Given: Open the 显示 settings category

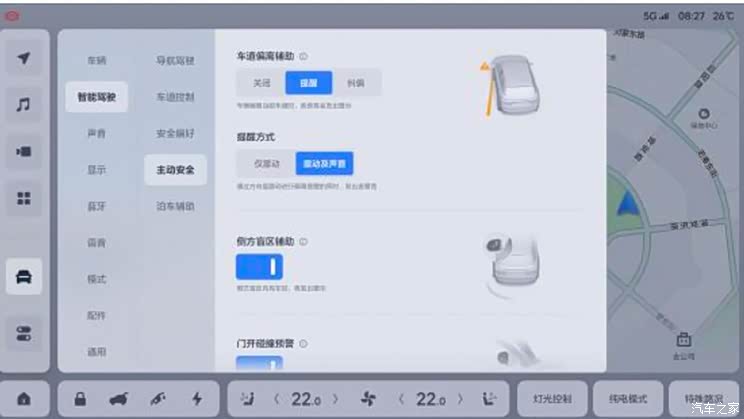Looking at the screenshot, I should (97, 170).
